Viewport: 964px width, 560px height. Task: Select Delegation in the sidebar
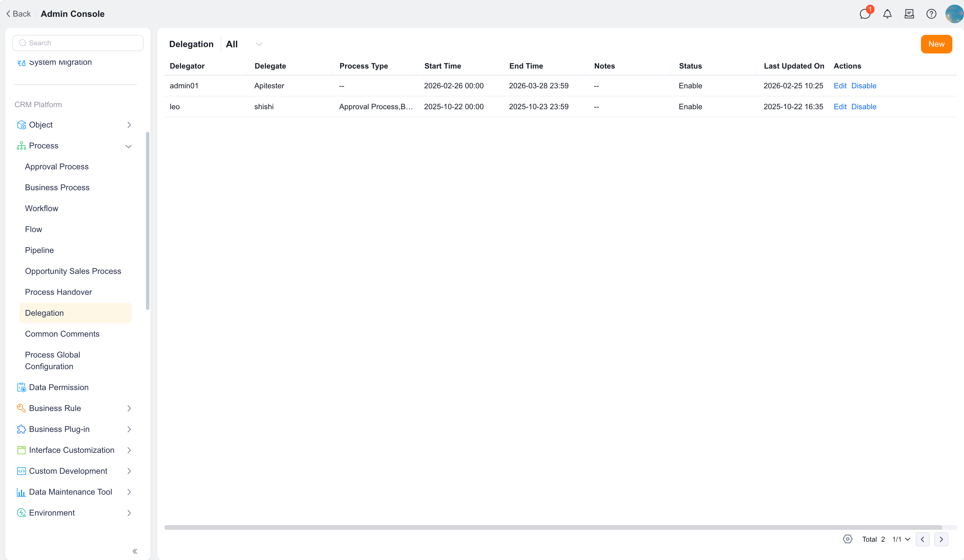click(75, 313)
